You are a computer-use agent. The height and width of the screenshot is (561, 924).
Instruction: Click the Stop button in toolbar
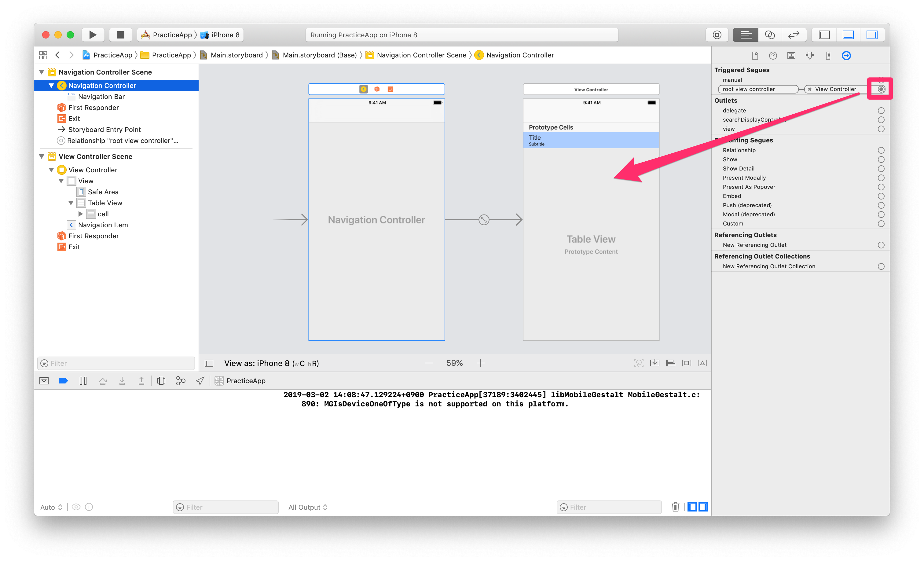pyautogui.click(x=120, y=35)
